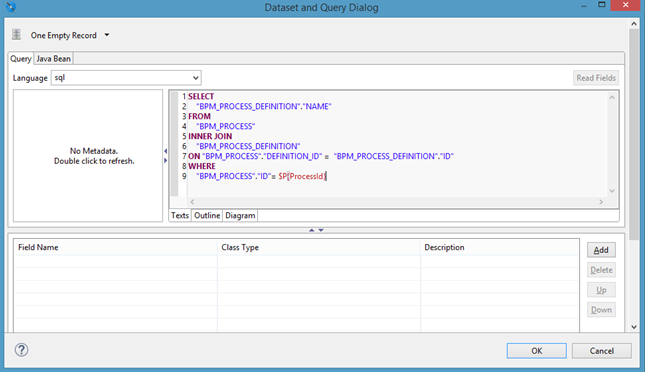Click the dialog scrollbar down arrow
646x372 pixels.
click(634, 327)
